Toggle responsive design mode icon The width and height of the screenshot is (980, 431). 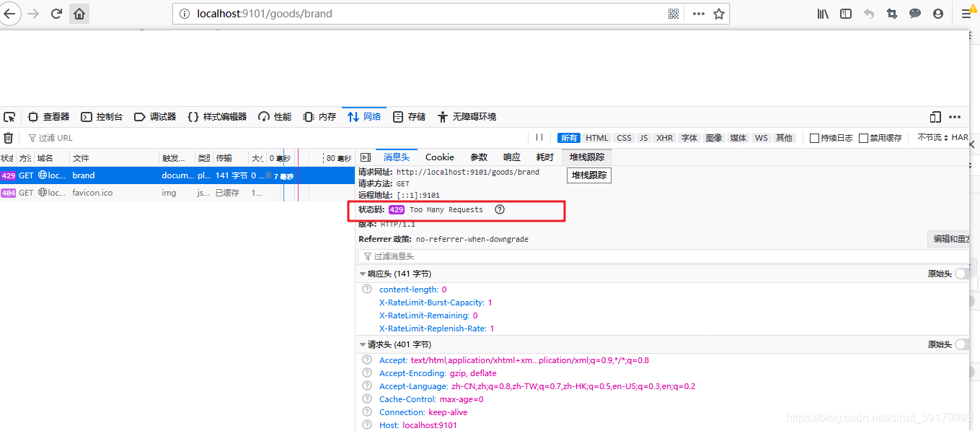tap(935, 117)
